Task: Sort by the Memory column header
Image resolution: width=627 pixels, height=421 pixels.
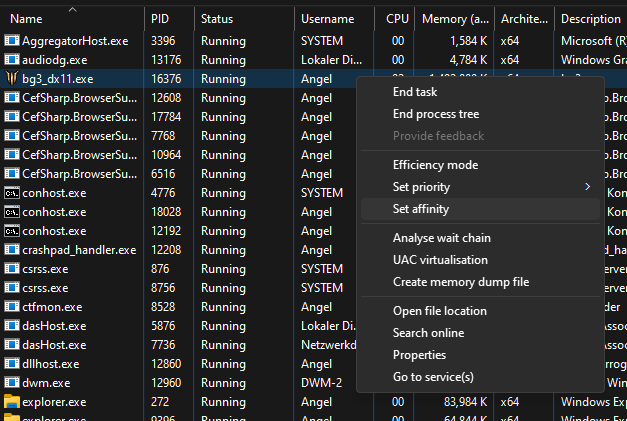Action: 455,19
